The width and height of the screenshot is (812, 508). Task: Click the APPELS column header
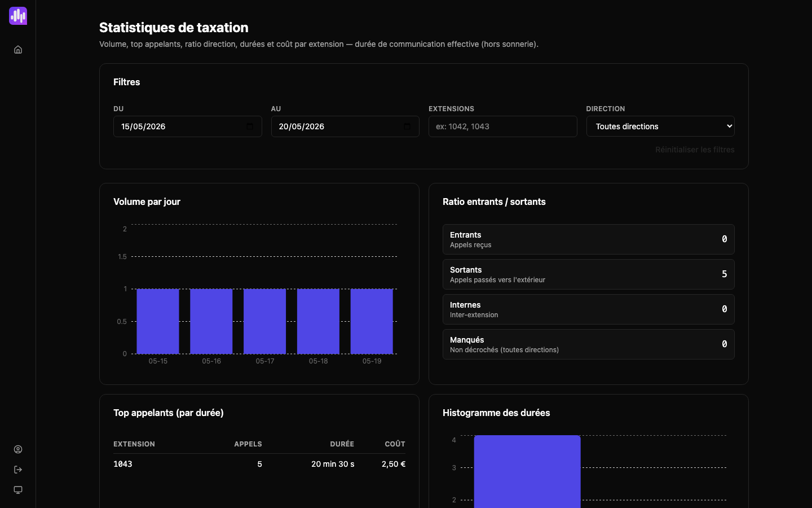pyautogui.click(x=248, y=444)
